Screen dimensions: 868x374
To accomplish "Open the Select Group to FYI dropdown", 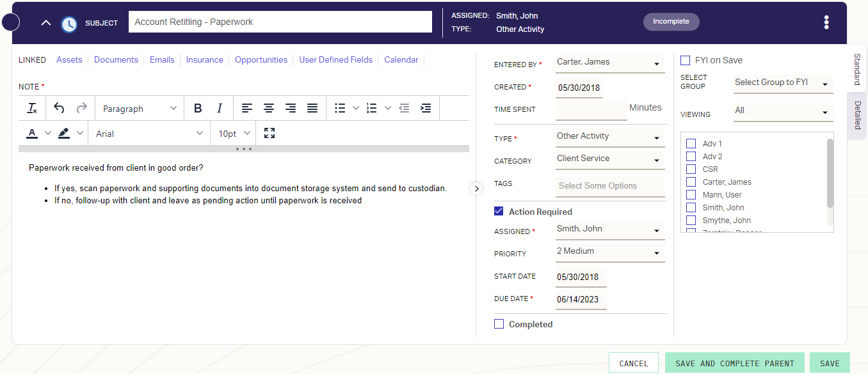I will [784, 83].
